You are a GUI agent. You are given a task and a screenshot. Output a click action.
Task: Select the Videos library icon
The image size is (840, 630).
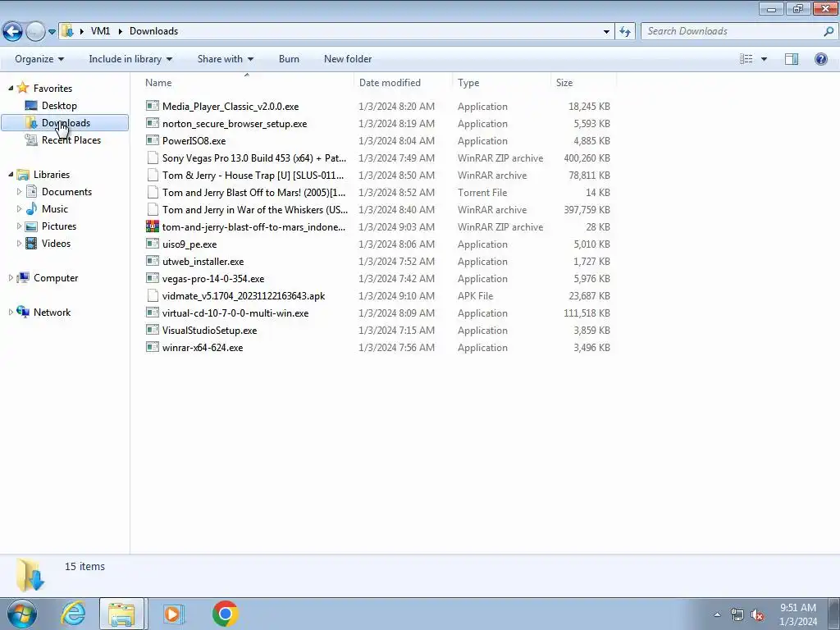(x=32, y=243)
